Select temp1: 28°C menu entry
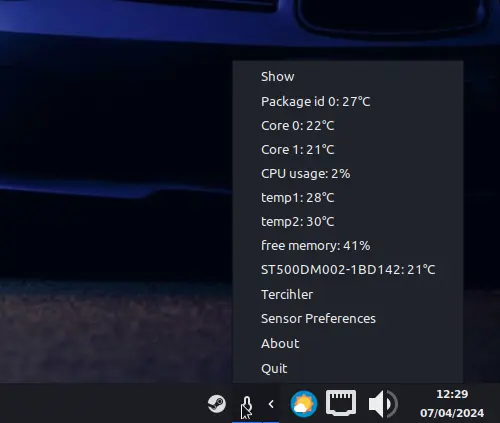This screenshot has height=423, width=500. [x=348, y=198]
